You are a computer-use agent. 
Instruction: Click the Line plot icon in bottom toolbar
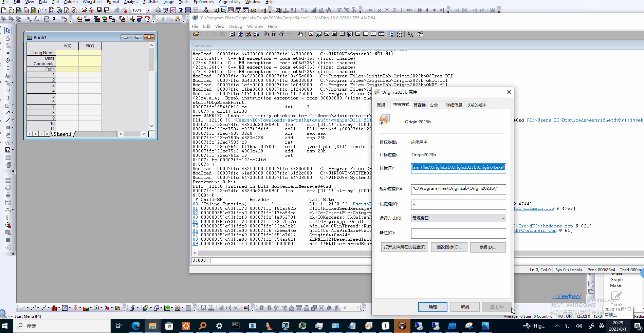point(22,308)
